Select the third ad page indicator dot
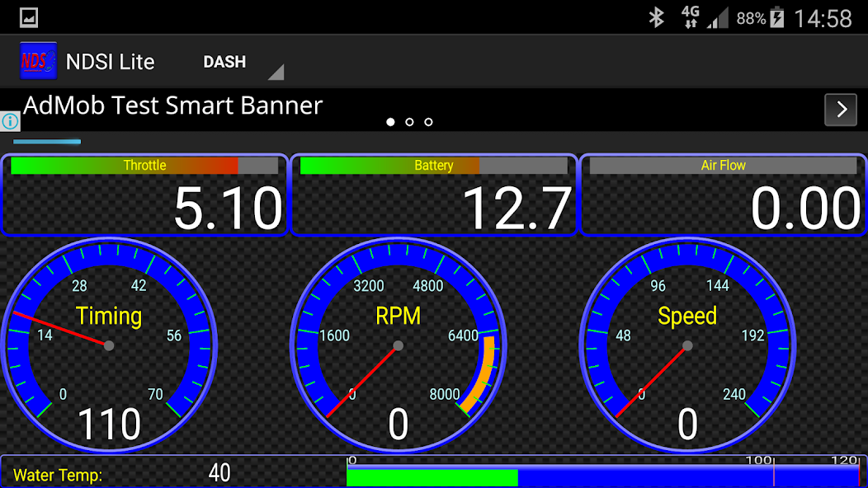This screenshot has height=488, width=868. (x=428, y=122)
